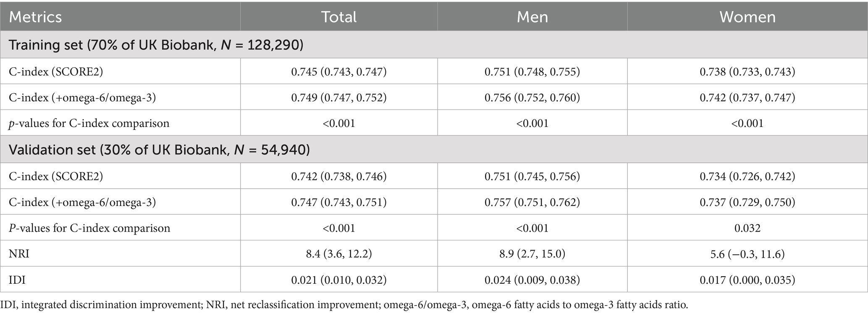
Task: Select the Women NRI value 5.6 (−0.3, 11.6)
Action: pyautogui.click(x=747, y=254)
